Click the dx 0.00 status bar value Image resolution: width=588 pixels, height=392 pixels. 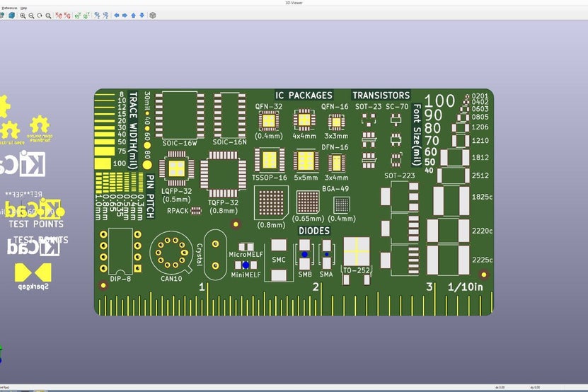pyautogui.click(x=500, y=388)
